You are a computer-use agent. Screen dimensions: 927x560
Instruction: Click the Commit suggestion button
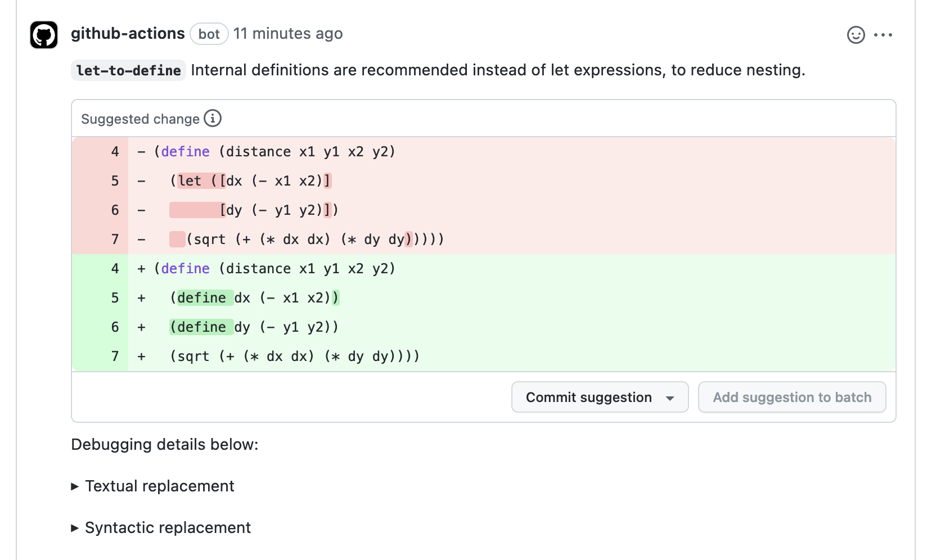(588, 398)
